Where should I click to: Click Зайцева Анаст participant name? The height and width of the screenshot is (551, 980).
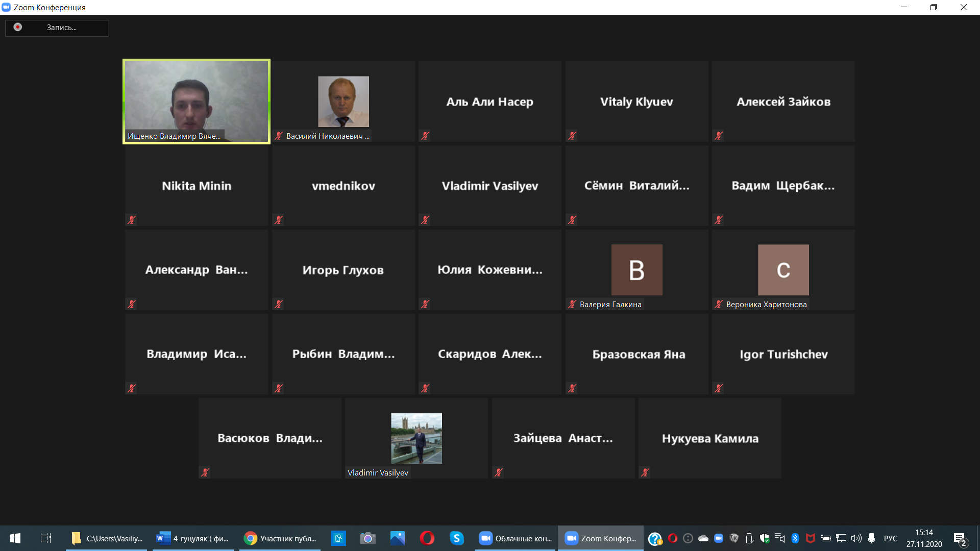(x=563, y=438)
